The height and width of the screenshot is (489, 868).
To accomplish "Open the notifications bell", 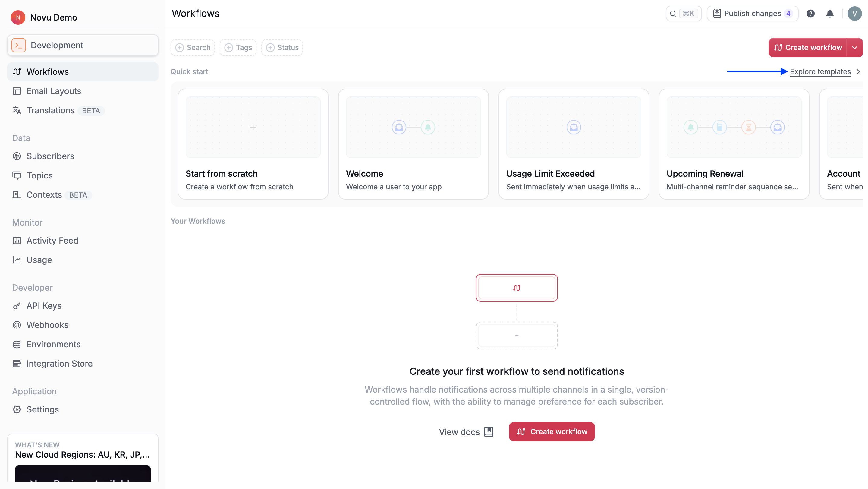I will point(830,14).
